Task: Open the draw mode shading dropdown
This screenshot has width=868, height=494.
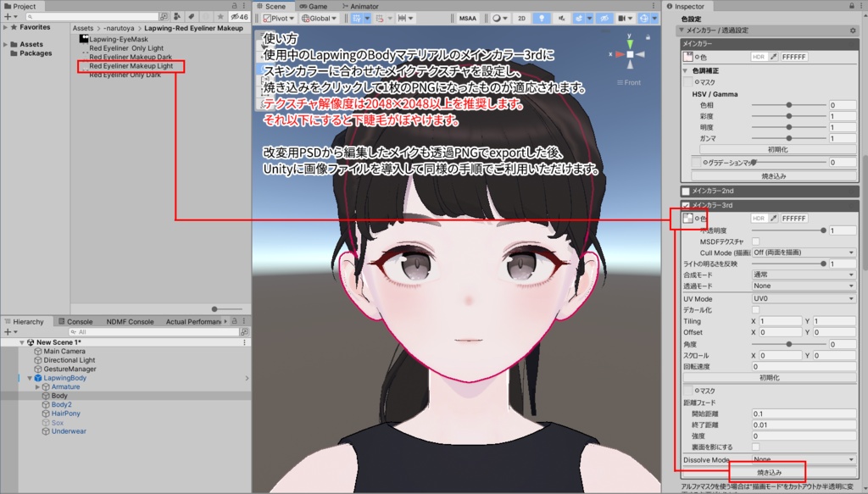Action: click(499, 19)
